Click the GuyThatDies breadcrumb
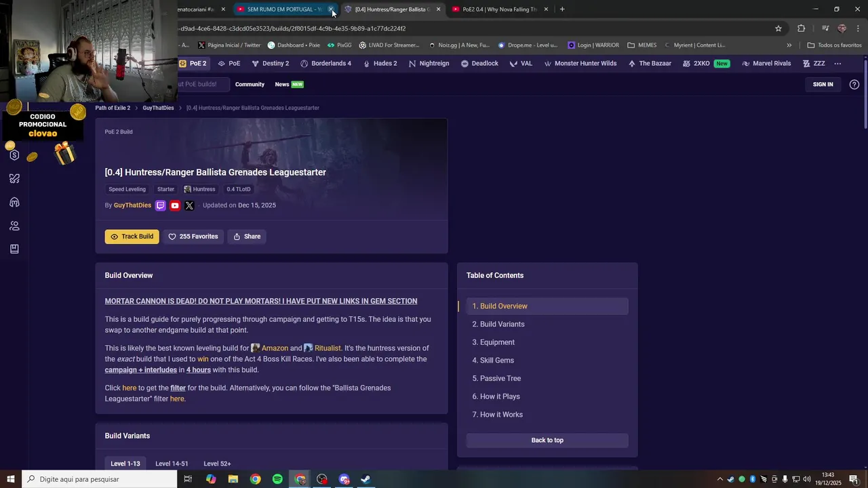Viewport: 868px width, 488px height. (x=158, y=108)
